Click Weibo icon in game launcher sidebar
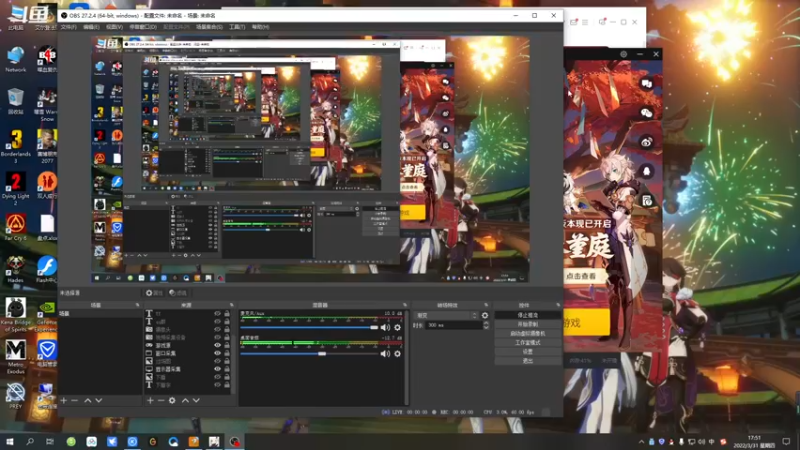This screenshot has width=800, height=450. tap(646, 142)
